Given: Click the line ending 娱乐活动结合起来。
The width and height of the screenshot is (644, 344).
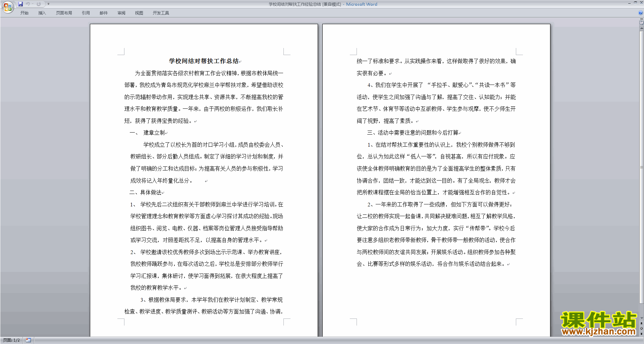Looking at the screenshot, I should (432, 264).
